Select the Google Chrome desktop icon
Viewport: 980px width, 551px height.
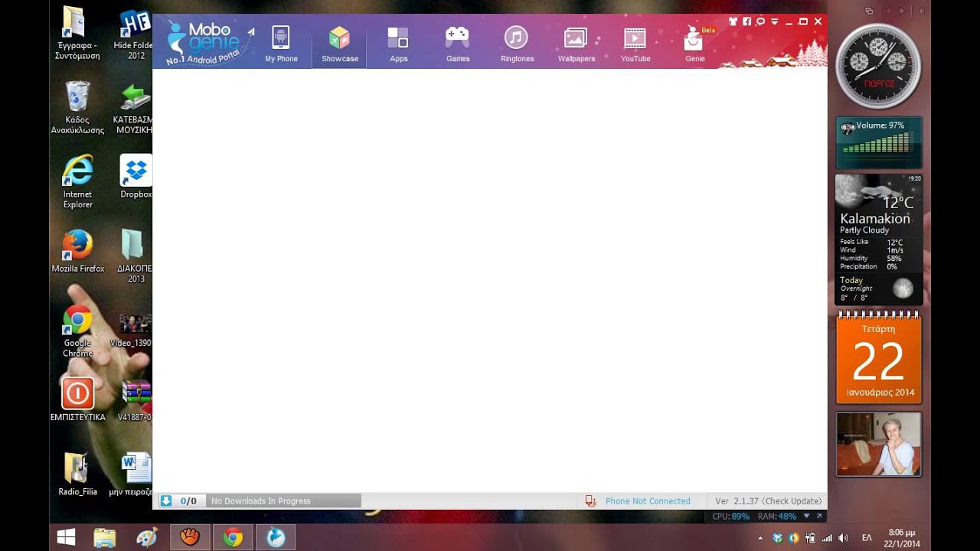coord(77,331)
